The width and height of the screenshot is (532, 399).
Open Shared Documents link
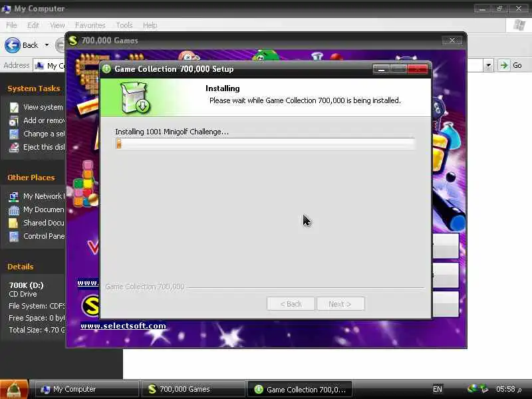(44, 223)
